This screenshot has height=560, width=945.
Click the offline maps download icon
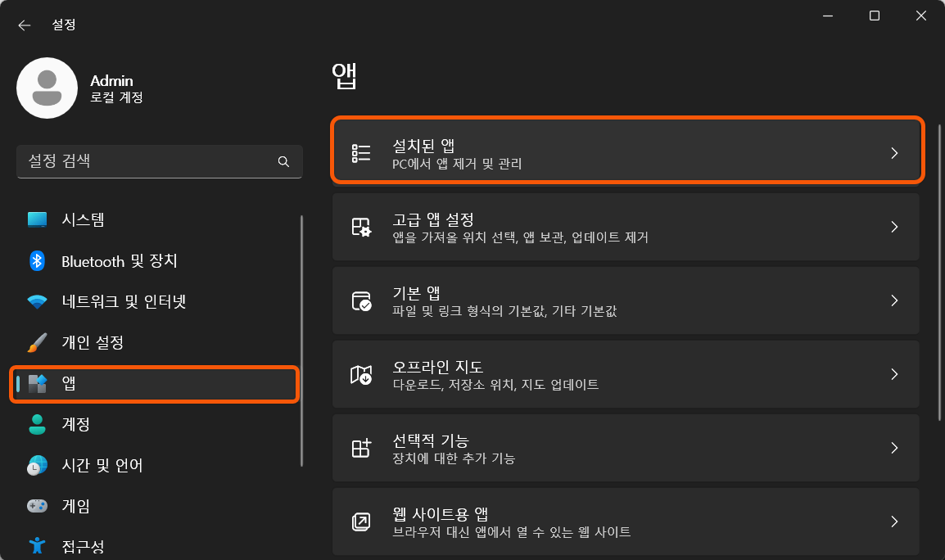[x=360, y=374]
